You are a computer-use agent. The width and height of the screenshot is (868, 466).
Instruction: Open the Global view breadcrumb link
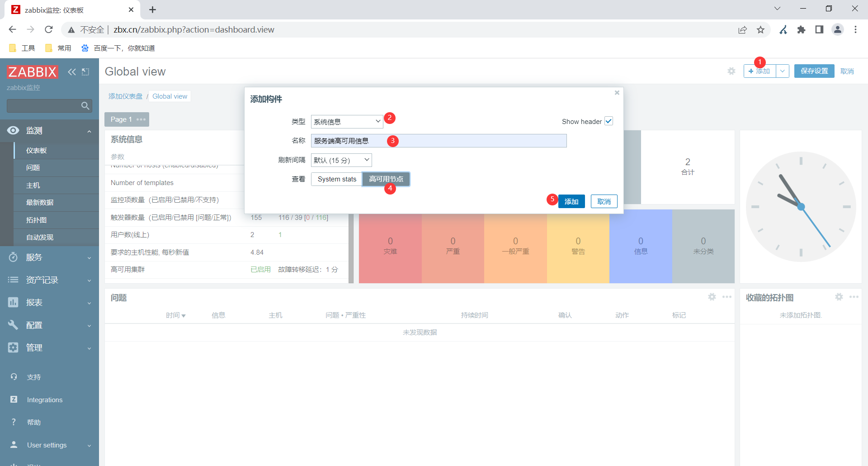[170, 96]
